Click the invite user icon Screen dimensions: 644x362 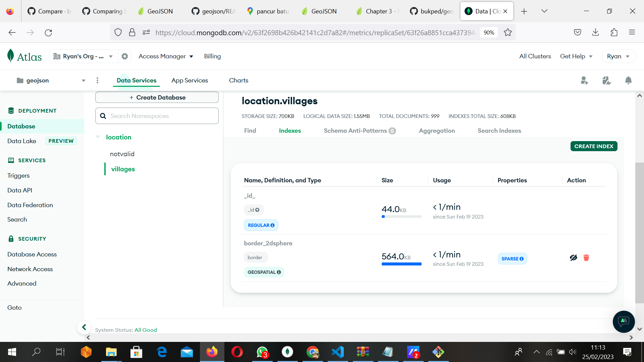tap(584, 80)
